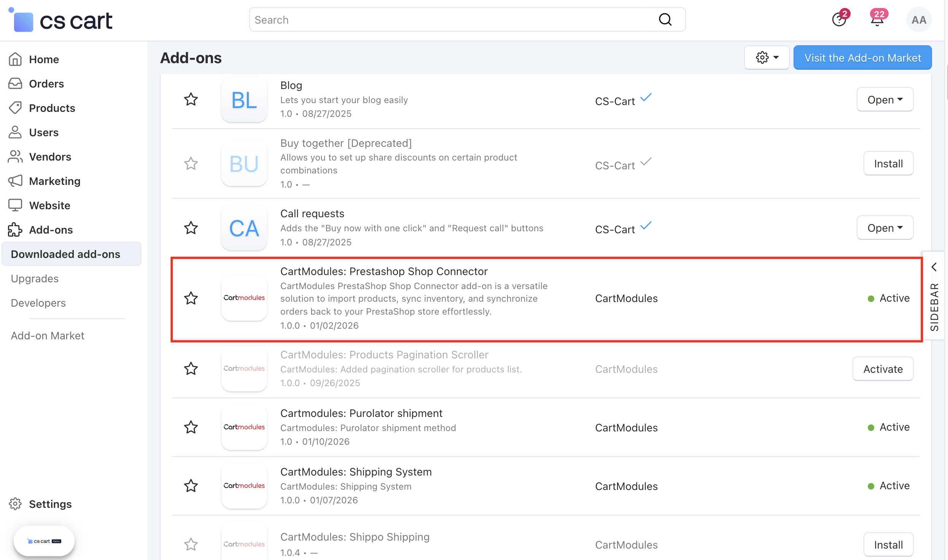The image size is (948, 560).
Task: Open Active status menu for Shipping System
Action: pyautogui.click(x=889, y=486)
